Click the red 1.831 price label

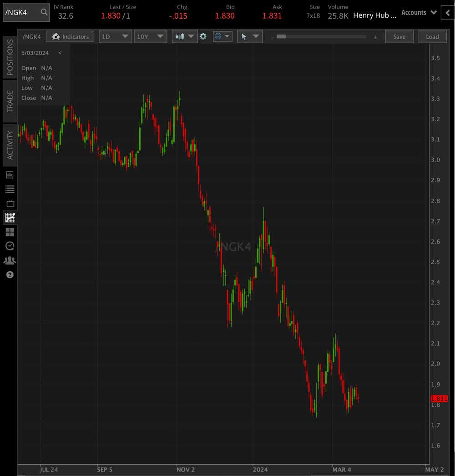click(439, 399)
